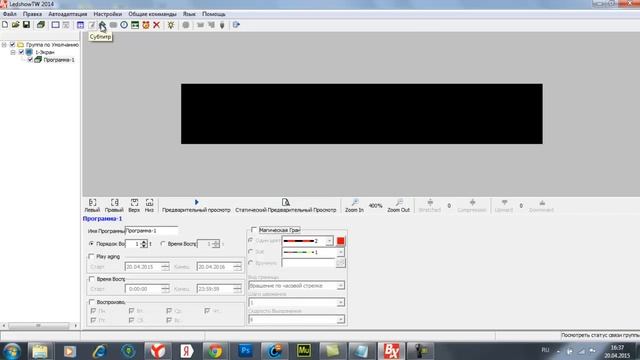Select 1-Экран in the tree
This screenshot has width=640, height=360.
coord(44,52)
